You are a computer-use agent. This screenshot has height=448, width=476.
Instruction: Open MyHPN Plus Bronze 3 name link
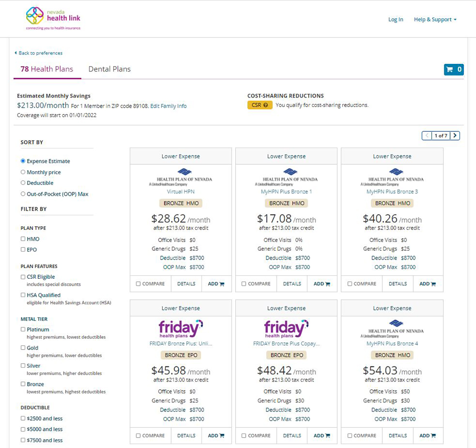click(x=392, y=191)
